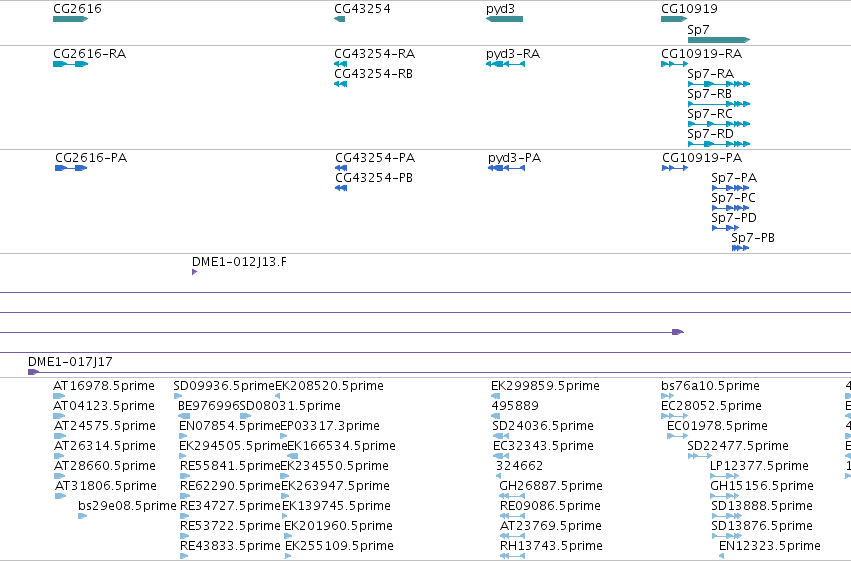This screenshot has width=851, height=561.
Task: Select transcript CG2616-RA
Action: click(x=71, y=64)
